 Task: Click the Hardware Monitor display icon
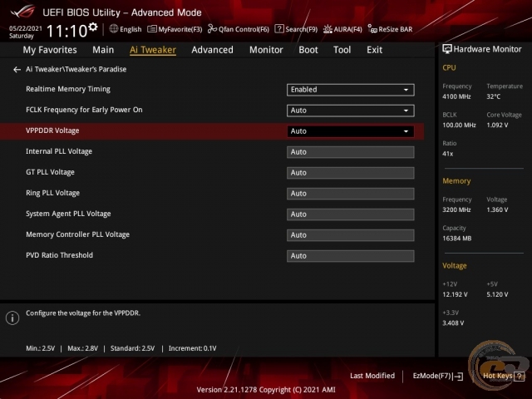click(447, 49)
